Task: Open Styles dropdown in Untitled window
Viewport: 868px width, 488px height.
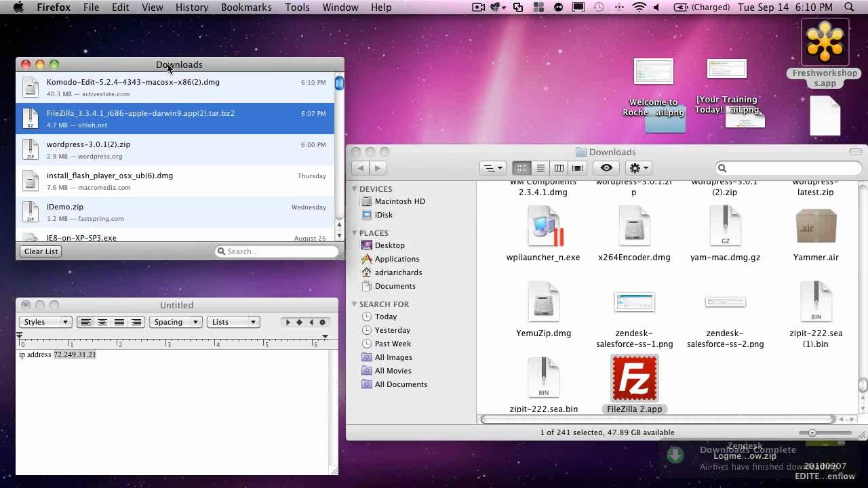Action: click(x=45, y=322)
